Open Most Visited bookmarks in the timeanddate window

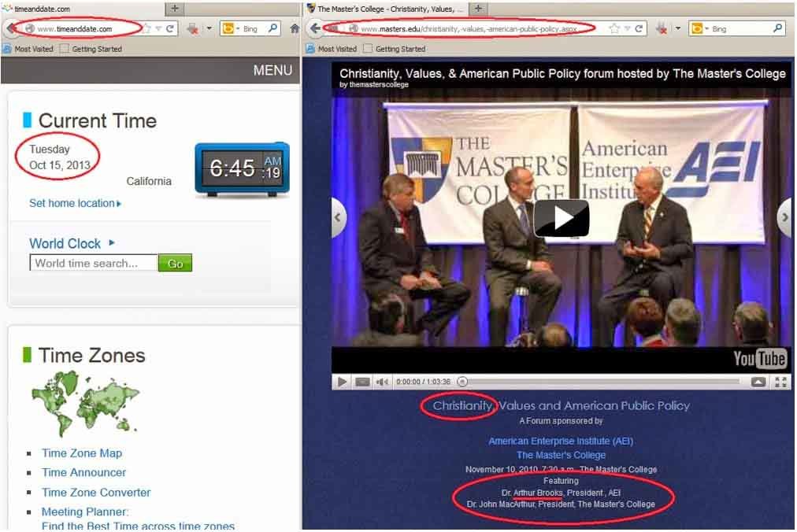28,50
